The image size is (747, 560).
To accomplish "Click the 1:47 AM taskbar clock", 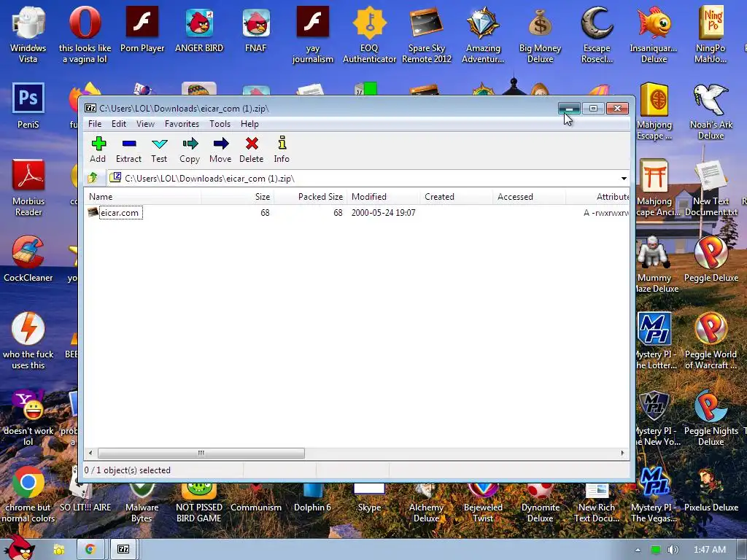I will point(709,550).
